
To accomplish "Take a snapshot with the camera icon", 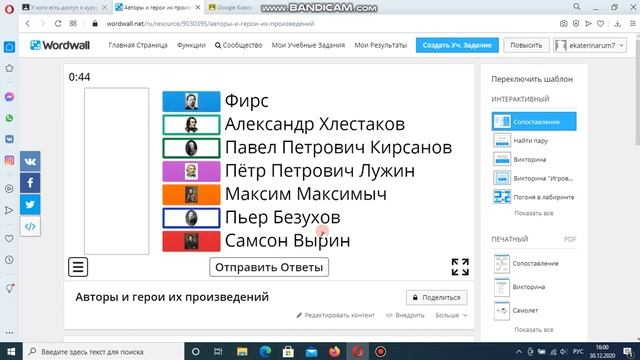I will pyautogui.click(x=563, y=24).
